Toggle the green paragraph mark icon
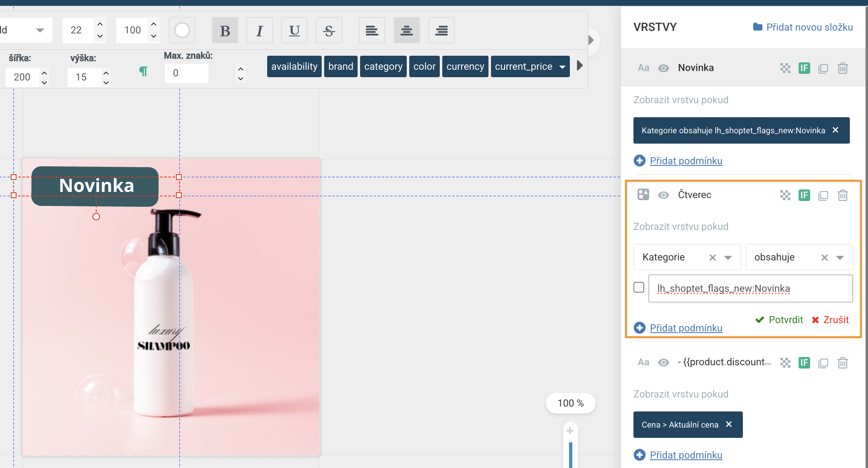This screenshot has width=868, height=468. [x=143, y=71]
